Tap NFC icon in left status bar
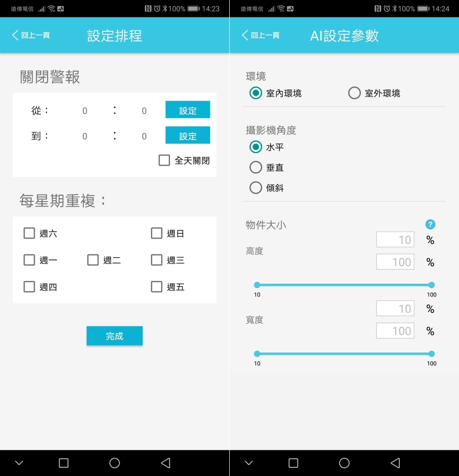Screen dimensions: 459x476 (x=148, y=9)
